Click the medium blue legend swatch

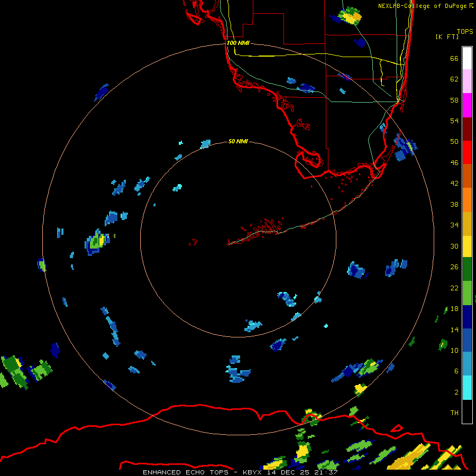[467, 340]
